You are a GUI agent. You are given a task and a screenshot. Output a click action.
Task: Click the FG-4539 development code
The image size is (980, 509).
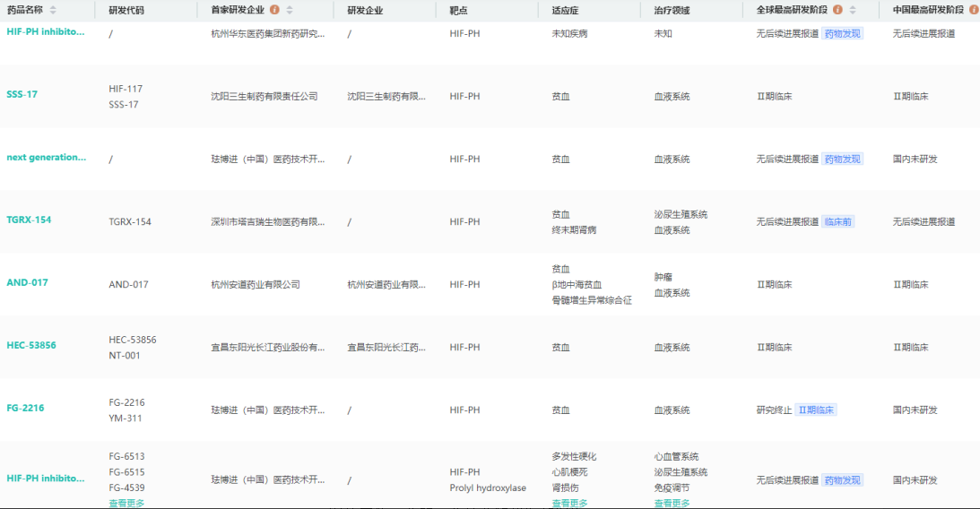click(x=126, y=487)
